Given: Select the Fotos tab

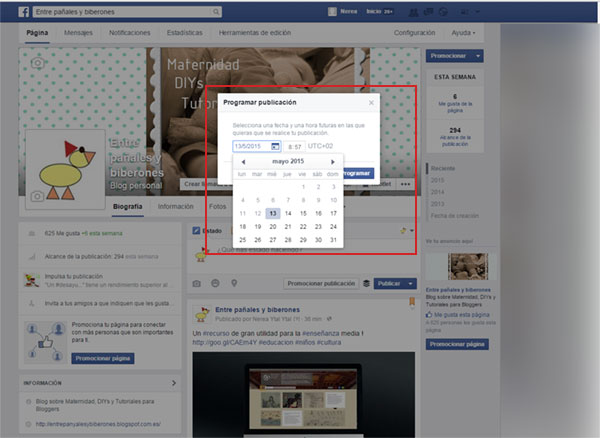Looking at the screenshot, I should click(217, 207).
